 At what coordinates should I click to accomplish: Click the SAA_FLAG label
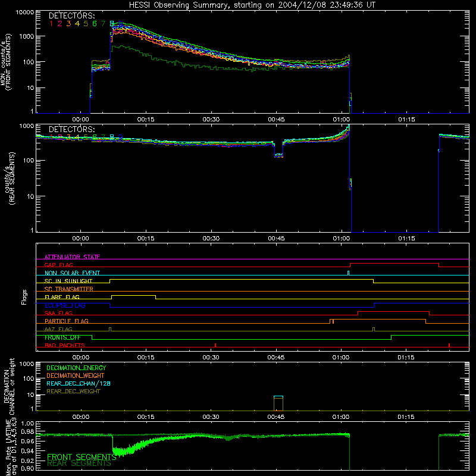tap(58, 313)
